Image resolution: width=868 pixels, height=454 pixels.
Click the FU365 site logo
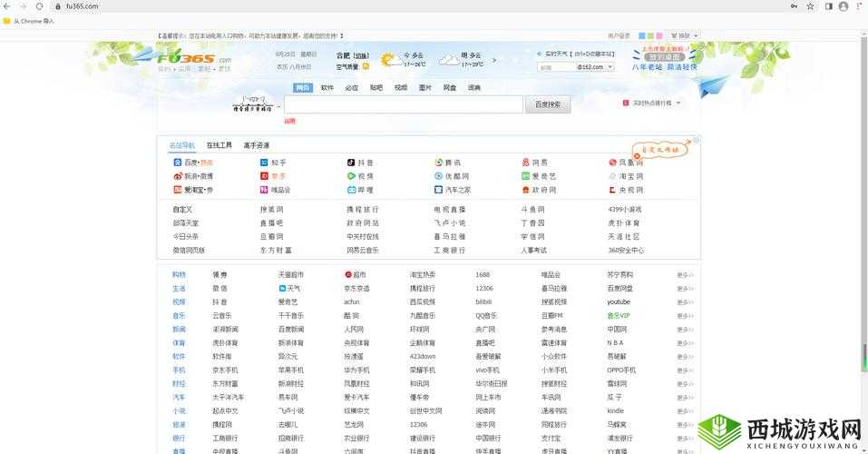195,59
